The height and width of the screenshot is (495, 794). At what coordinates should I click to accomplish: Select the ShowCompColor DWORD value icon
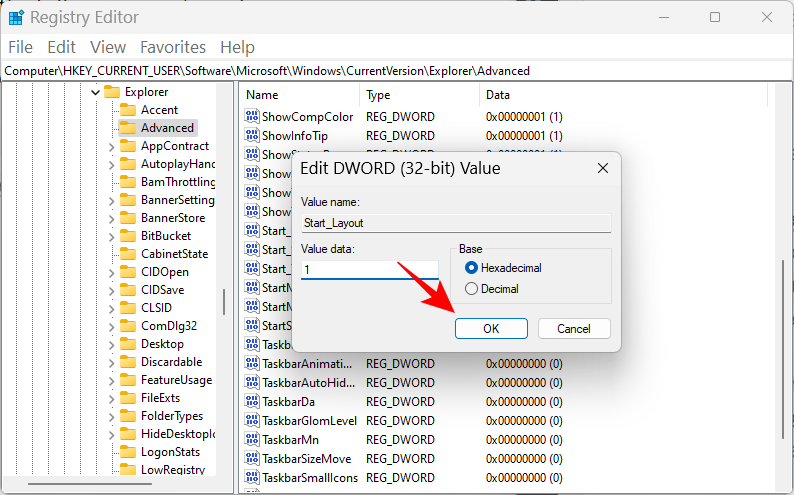(x=252, y=117)
